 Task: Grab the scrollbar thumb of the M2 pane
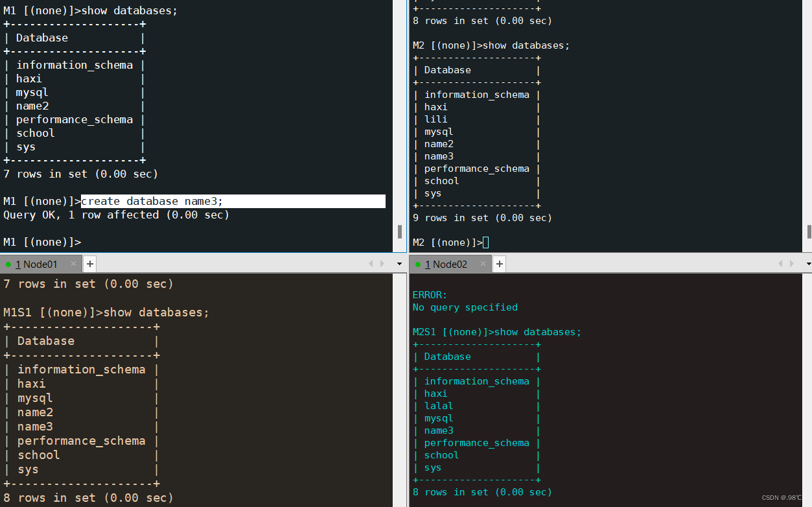(x=809, y=231)
